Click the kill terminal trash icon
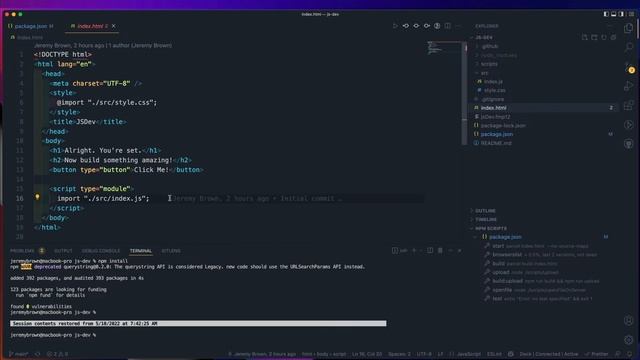This screenshot has height=360, width=640. (440, 250)
